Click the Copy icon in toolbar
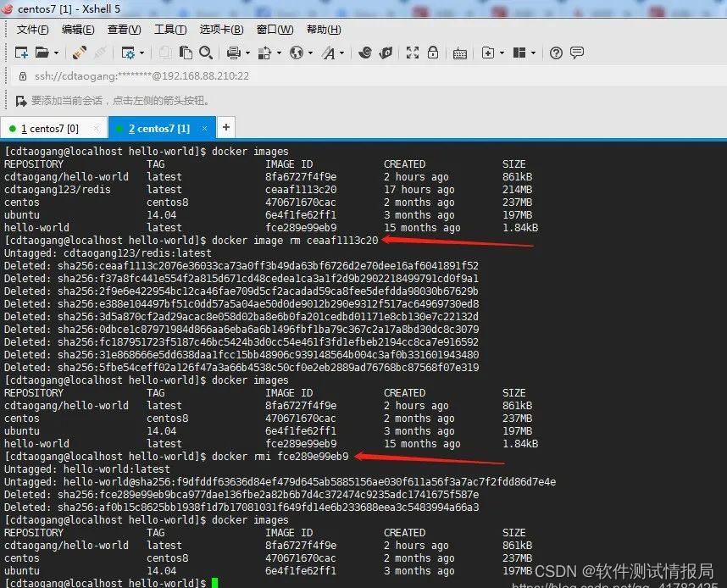This screenshot has width=727, height=588. 165,53
